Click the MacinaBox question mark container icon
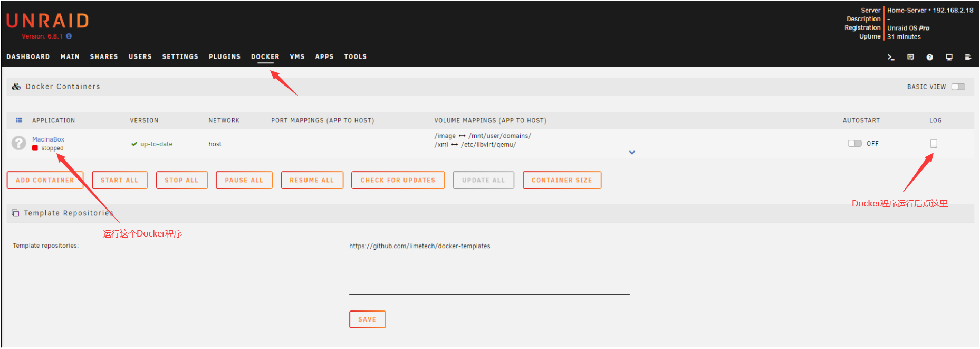 pyautogui.click(x=19, y=143)
